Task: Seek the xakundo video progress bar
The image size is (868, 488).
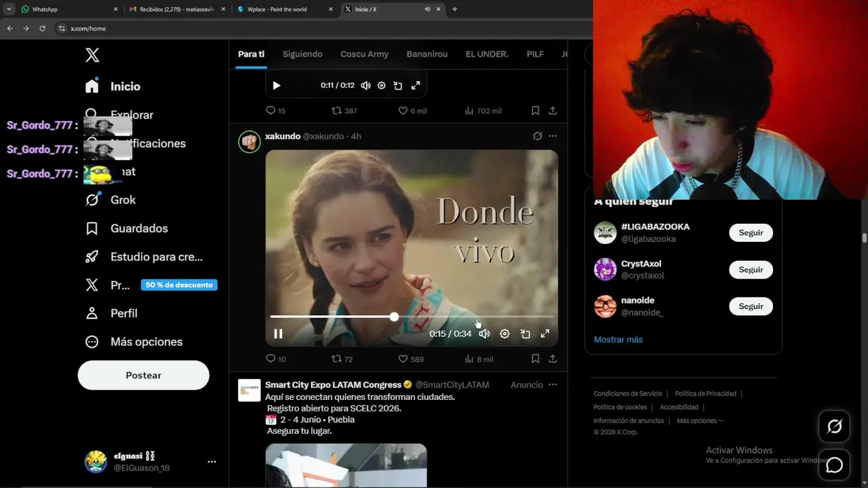Action: click(x=412, y=317)
